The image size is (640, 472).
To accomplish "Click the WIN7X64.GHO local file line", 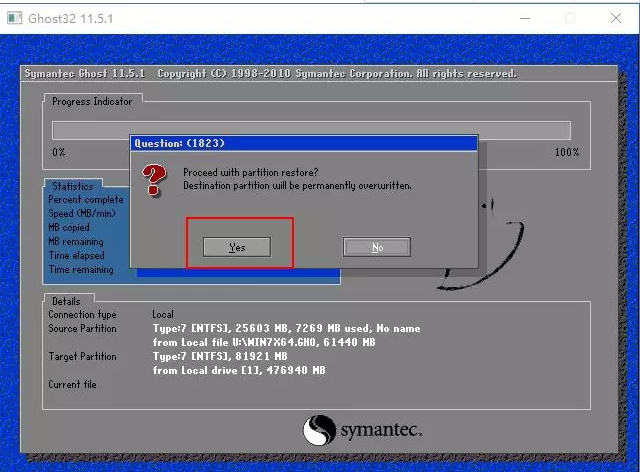I will pyautogui.click(x=264, y=342).
